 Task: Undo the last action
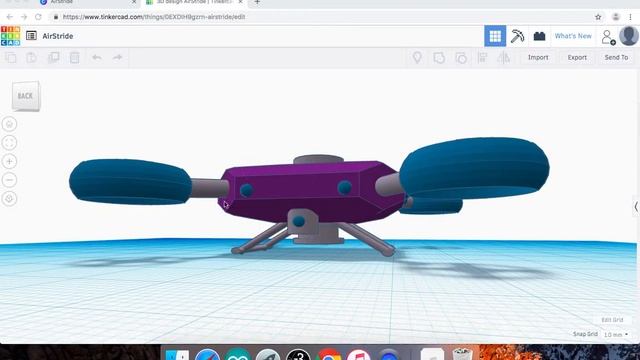coord(96,58)
